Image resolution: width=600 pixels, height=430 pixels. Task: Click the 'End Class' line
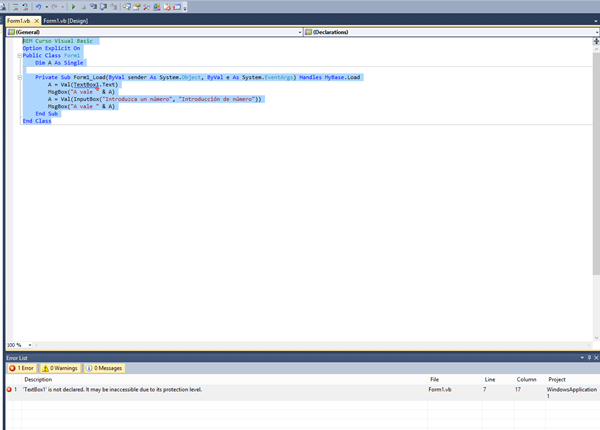tap(37, 121)
